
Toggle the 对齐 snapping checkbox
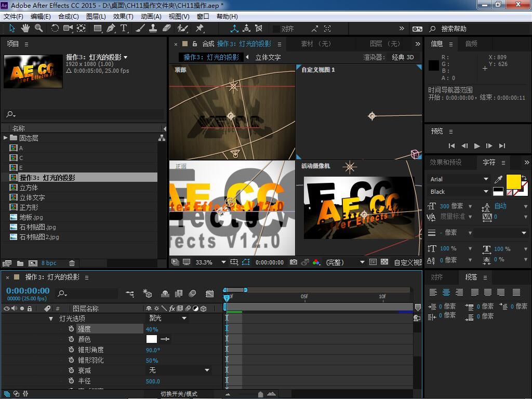(x=276, y=29)
